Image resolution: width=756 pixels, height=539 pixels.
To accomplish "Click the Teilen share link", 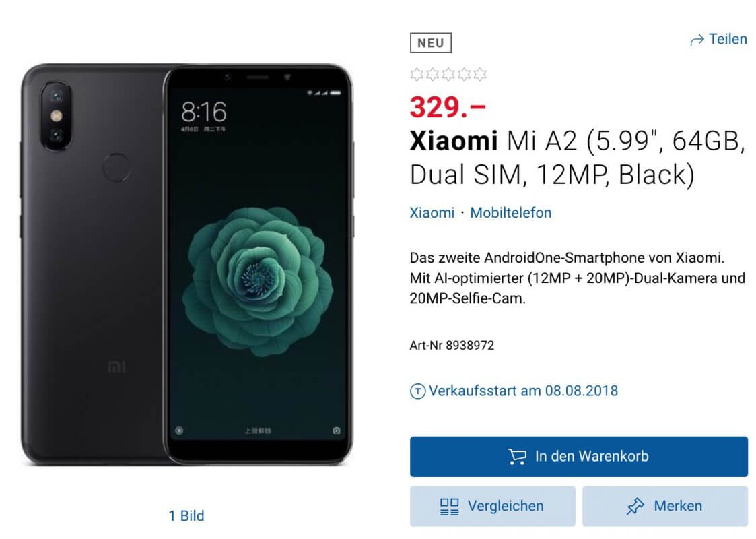I will tap(719, 40).
